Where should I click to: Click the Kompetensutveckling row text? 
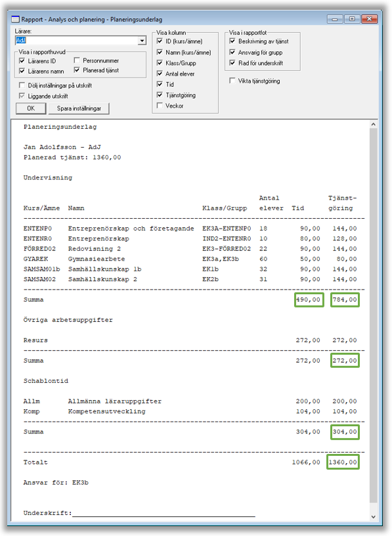point(106,412)
